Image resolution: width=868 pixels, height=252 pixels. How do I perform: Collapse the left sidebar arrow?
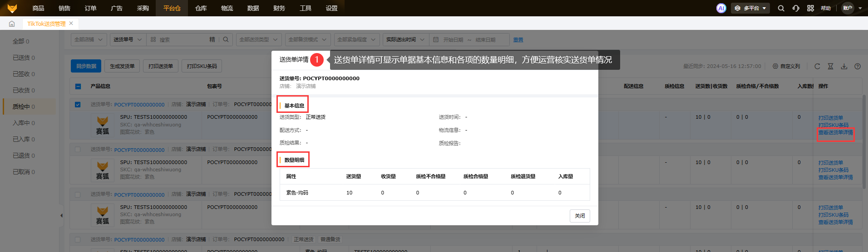[61, 215]
